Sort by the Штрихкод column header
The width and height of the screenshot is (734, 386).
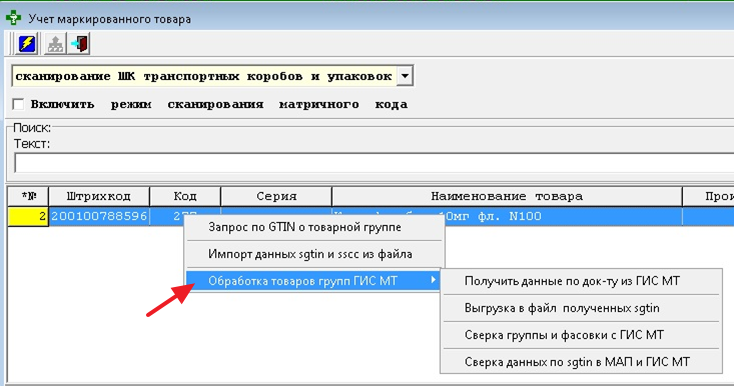click(99, 197)
